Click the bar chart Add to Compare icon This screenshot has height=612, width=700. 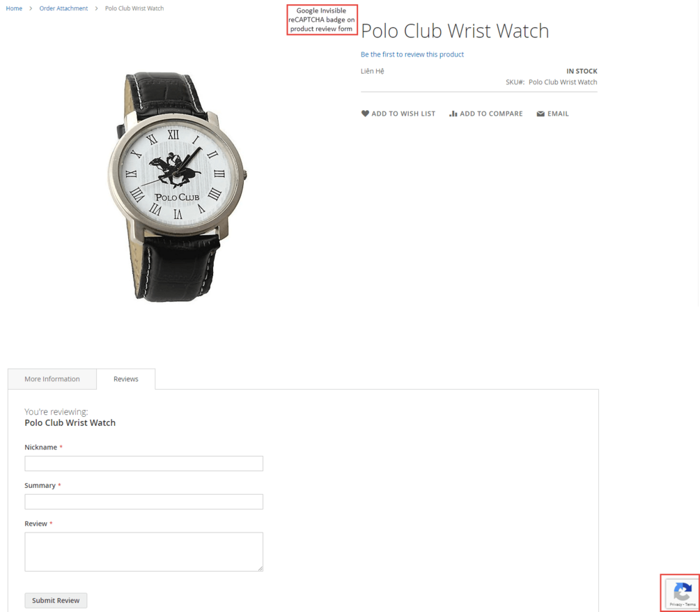tap(453, 114)
